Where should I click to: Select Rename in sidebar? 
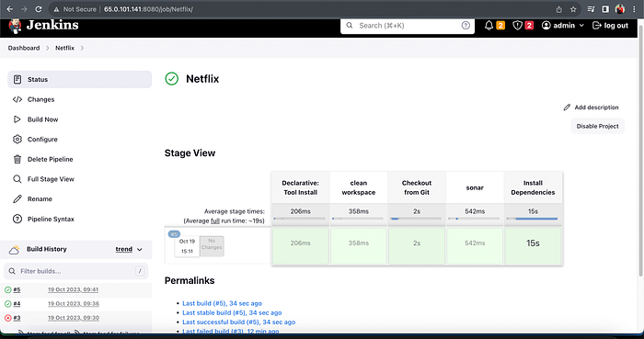tap(80, 198)
